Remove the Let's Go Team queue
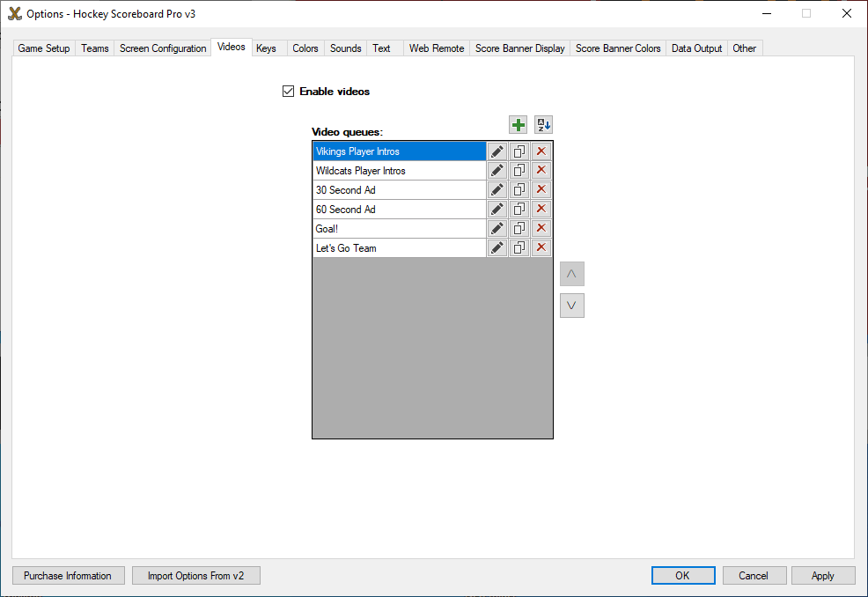Screen dimensions: 868x597 [x=541, y=248]
